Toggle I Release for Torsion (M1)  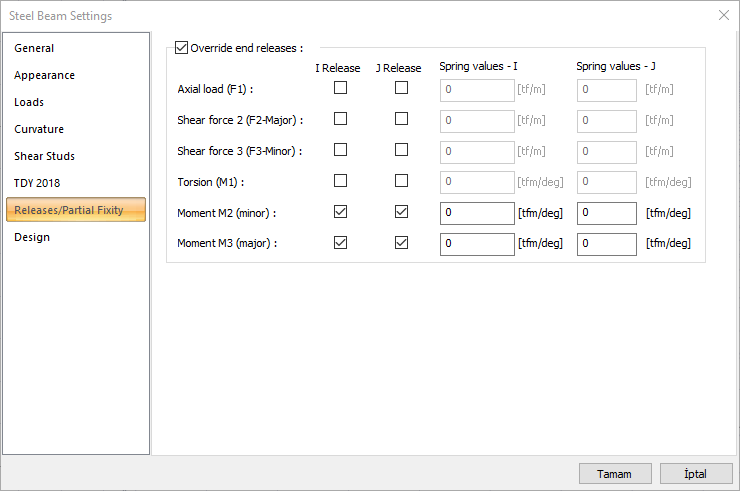(x=341, y=181)
